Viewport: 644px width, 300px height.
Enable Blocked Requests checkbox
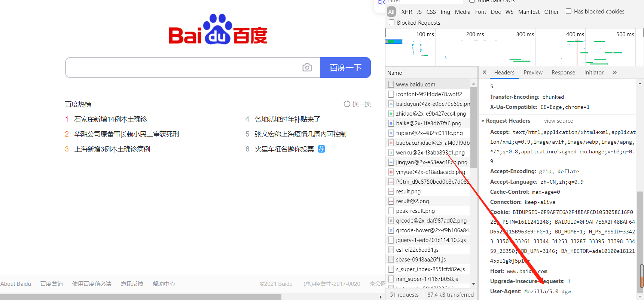pyautogui.click(x=391, y=22)
